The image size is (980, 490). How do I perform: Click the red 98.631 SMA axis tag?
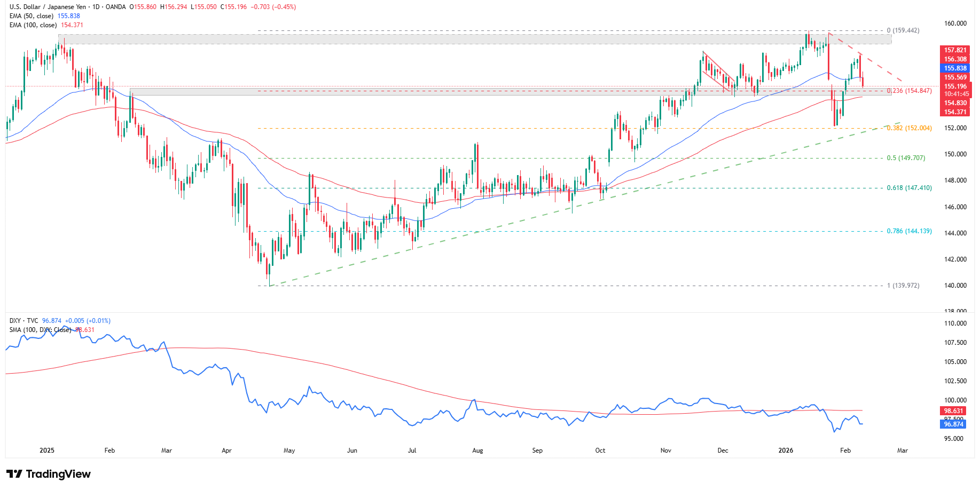954,411
